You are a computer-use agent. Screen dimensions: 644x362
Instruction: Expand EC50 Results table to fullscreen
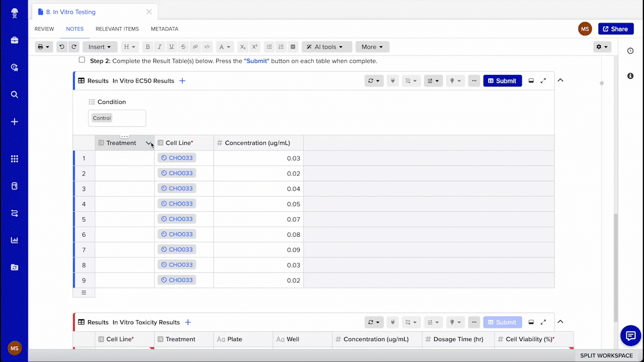click(x=543, y=80)
